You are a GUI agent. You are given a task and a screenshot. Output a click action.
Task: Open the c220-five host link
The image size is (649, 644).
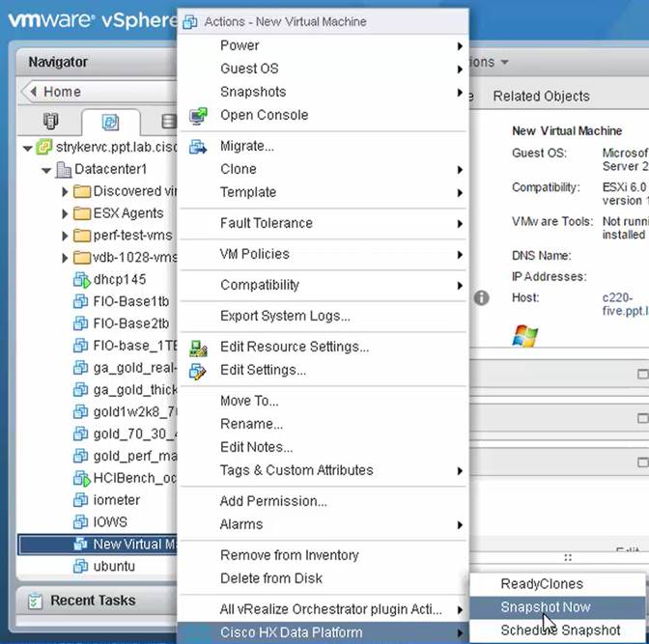625,304
